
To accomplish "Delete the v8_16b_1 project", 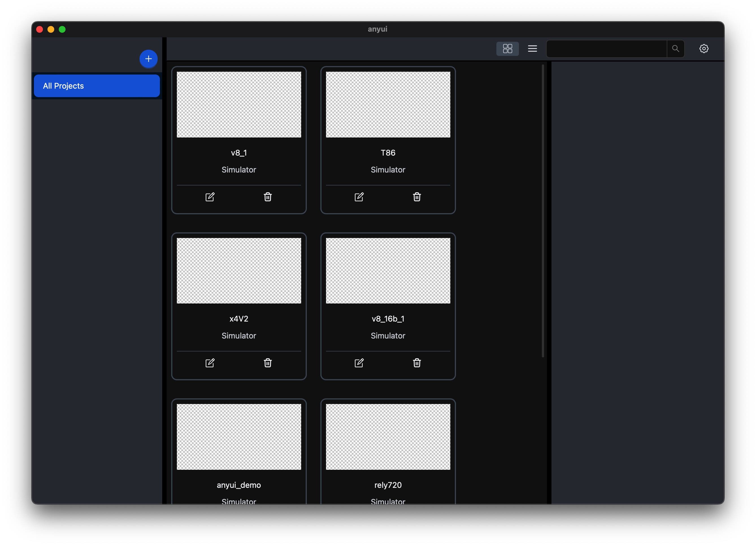I will click(x=417, y=363).
